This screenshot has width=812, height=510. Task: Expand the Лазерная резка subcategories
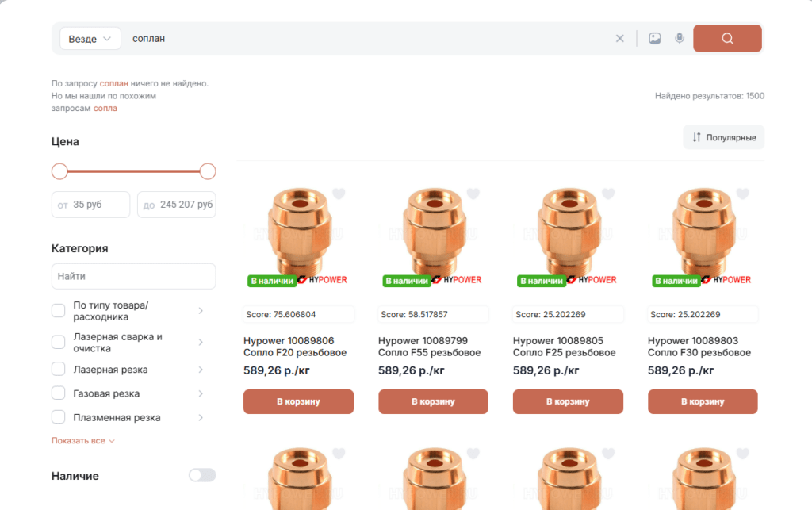(201, 369)
